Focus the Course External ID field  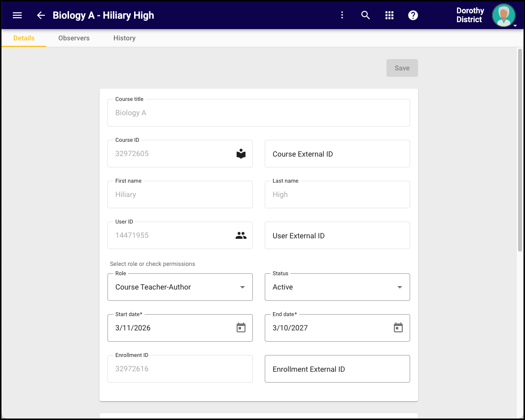pos(337,154)
